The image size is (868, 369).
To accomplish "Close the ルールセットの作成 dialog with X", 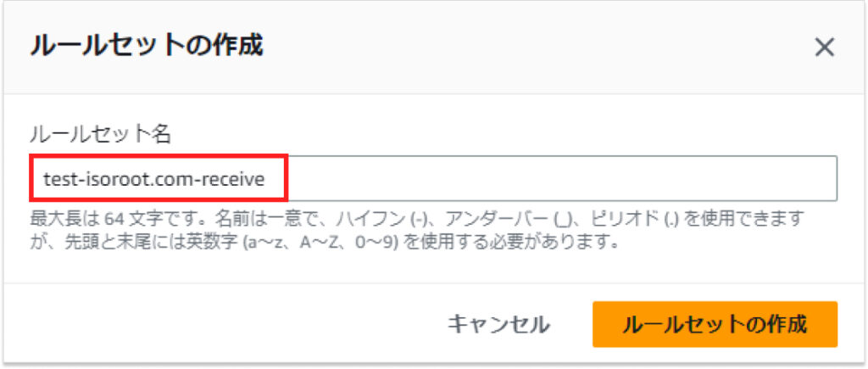I will tap(824, 48).
